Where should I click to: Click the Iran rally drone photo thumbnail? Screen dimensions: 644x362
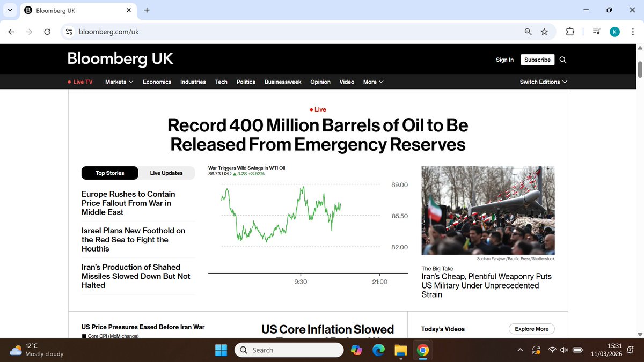[488, 210]
